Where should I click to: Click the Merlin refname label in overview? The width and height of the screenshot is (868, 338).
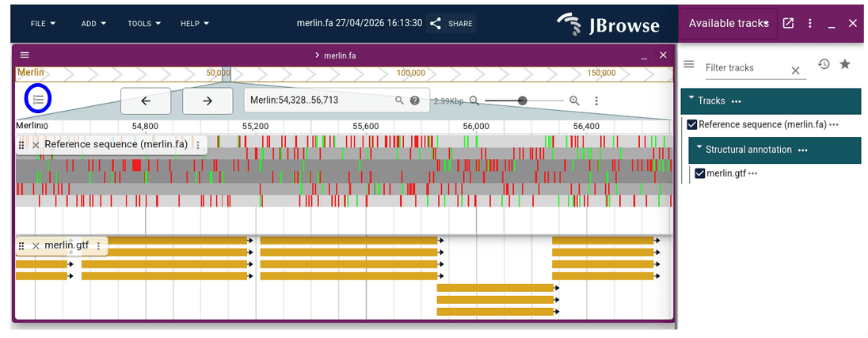(x=30, y=73)
